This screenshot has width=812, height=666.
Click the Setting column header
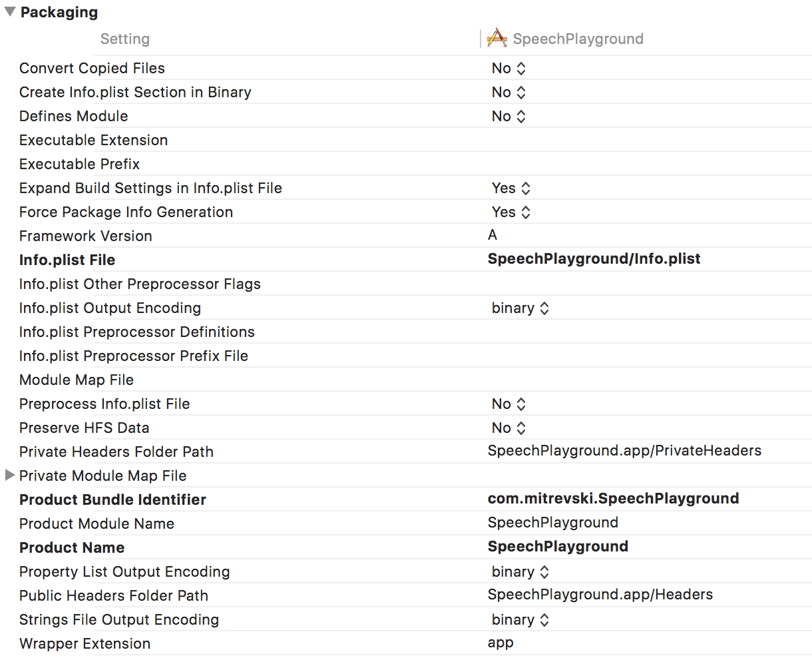tap(124, 39)
